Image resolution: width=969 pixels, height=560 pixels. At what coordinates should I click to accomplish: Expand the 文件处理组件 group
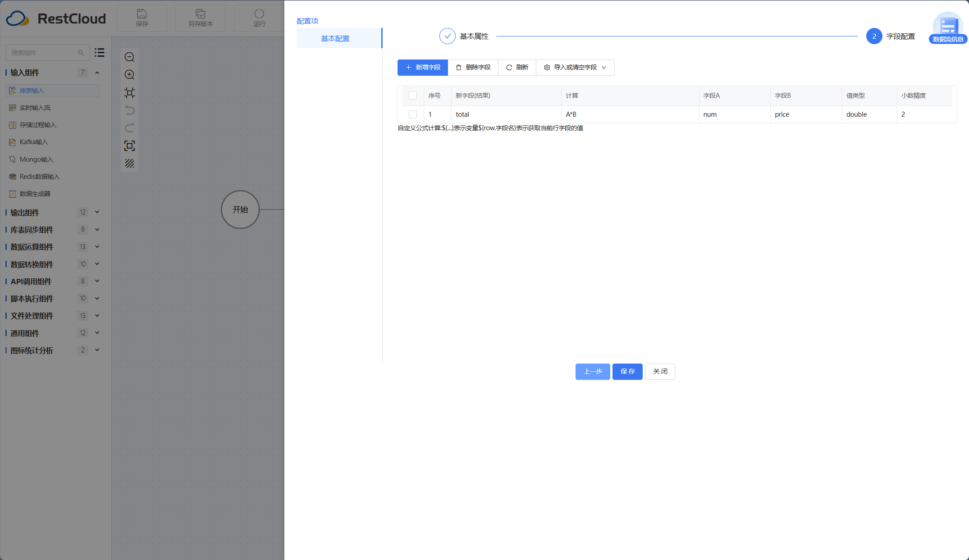click(97, 315)
